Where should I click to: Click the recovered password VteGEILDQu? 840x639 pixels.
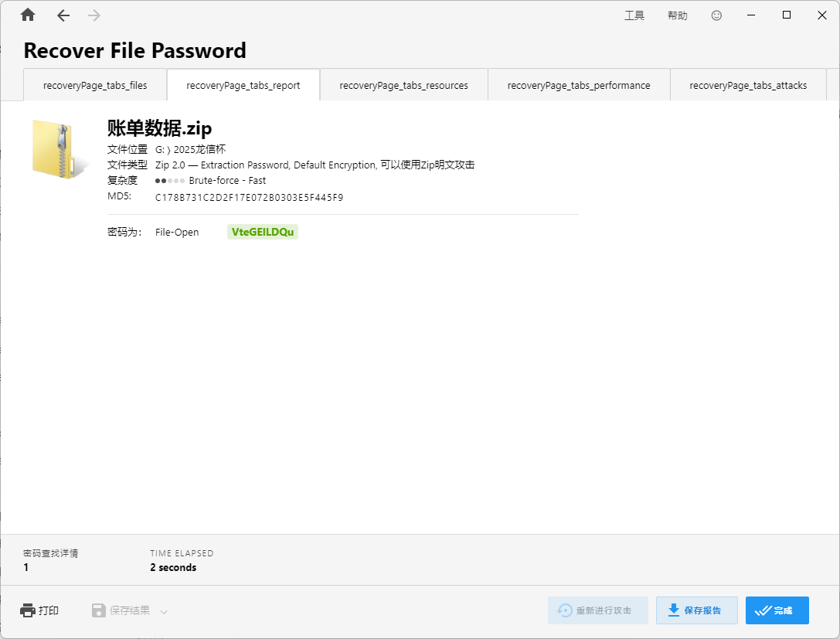(263, 232)
